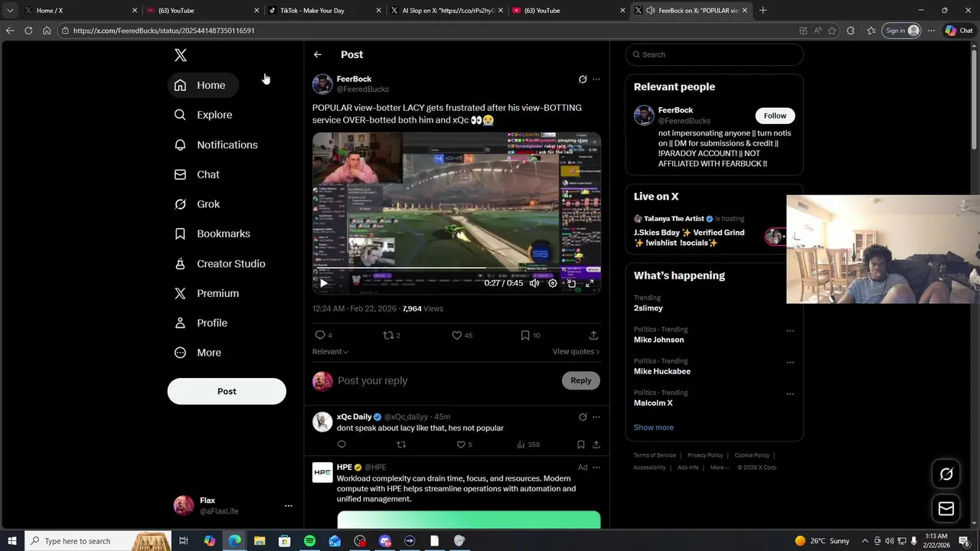The height and width of the screenshot is (551, 980).
Task: Click Grok icon on xQc Daily reply
Action: pyautogui.click(x=583, y=417)
